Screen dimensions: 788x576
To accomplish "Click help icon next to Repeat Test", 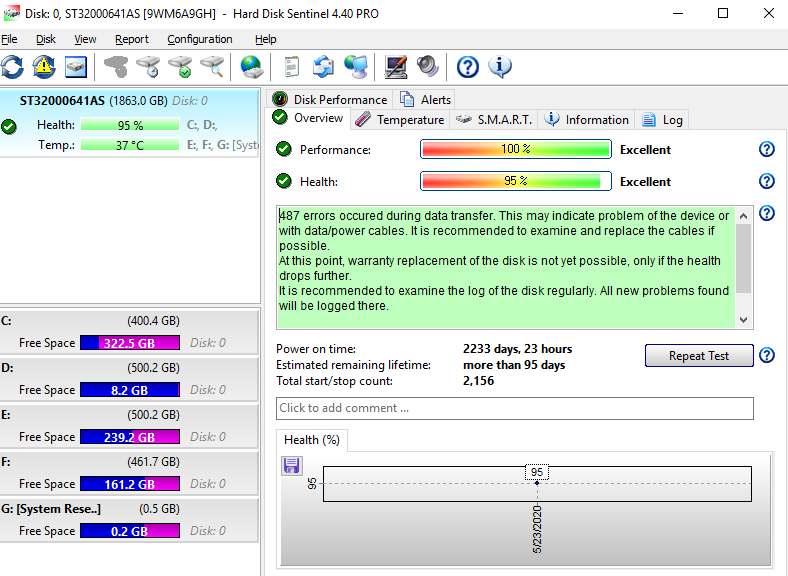I will pos(766,355).
